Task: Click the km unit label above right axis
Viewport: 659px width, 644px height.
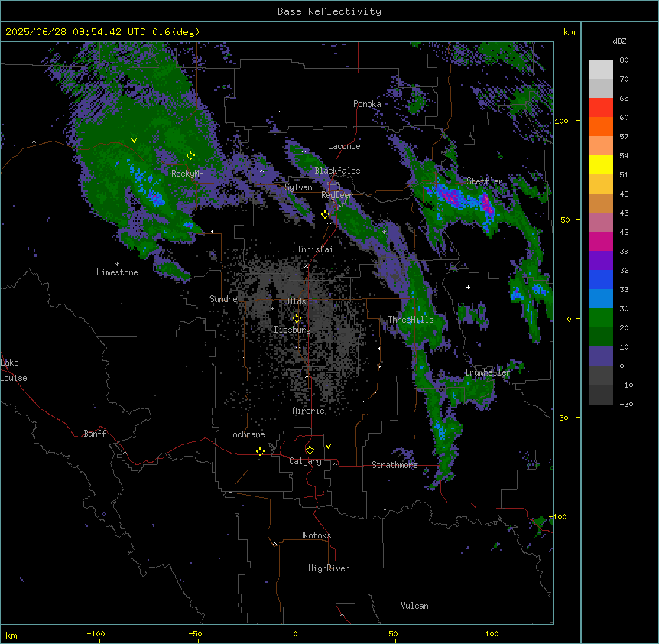Action: click(569, 32)
